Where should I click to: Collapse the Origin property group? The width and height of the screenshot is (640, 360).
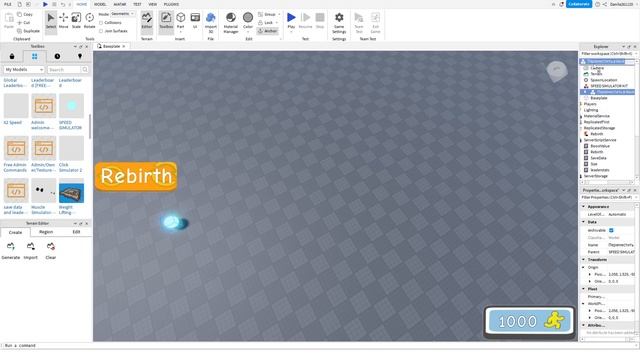584,267
